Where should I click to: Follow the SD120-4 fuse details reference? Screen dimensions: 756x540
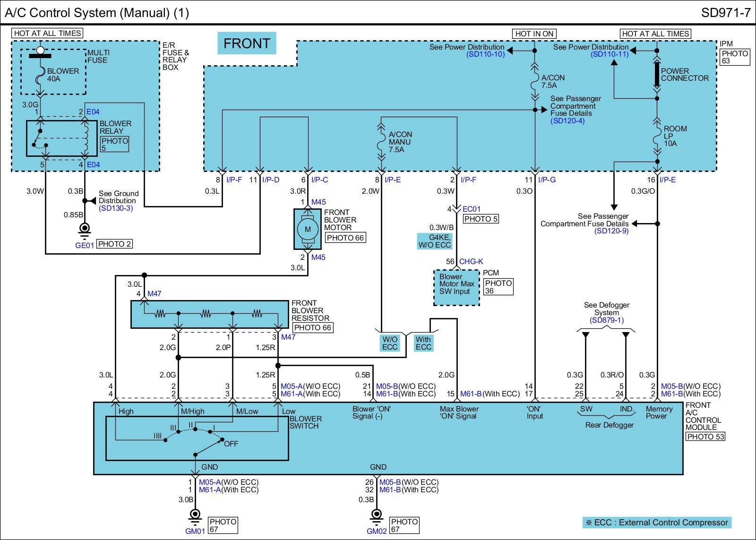point(567,121)
